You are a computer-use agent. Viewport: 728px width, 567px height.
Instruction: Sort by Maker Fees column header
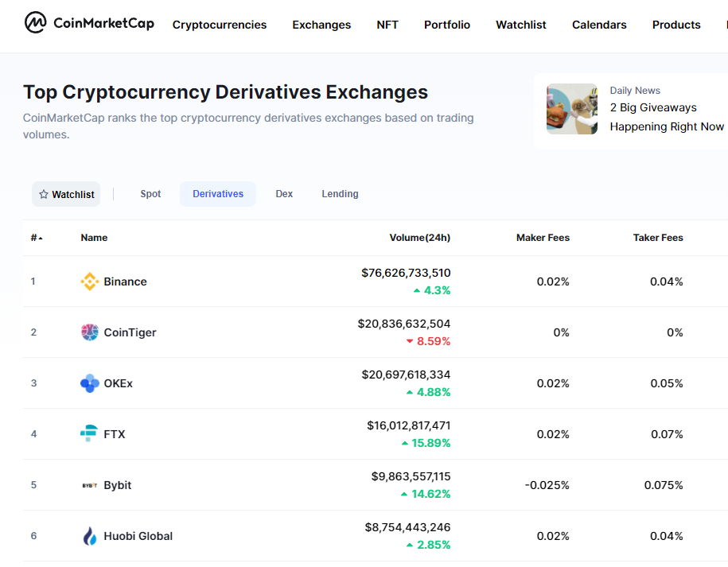[543, 238]
